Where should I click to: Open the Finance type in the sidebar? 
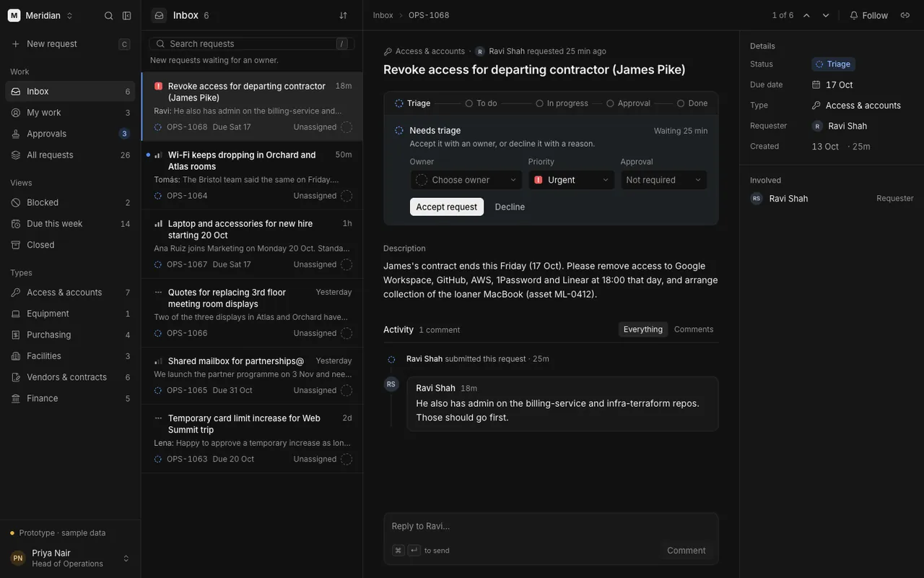(x=70, y=398)
